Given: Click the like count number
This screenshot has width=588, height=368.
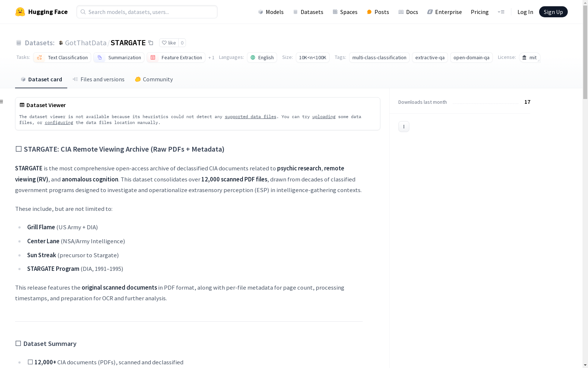Looking at the screenshot, I should pos(182,43).
